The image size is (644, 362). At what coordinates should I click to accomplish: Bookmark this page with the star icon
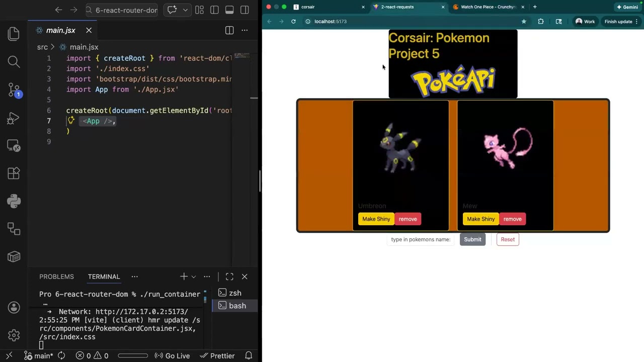click(x=524, y=21)
